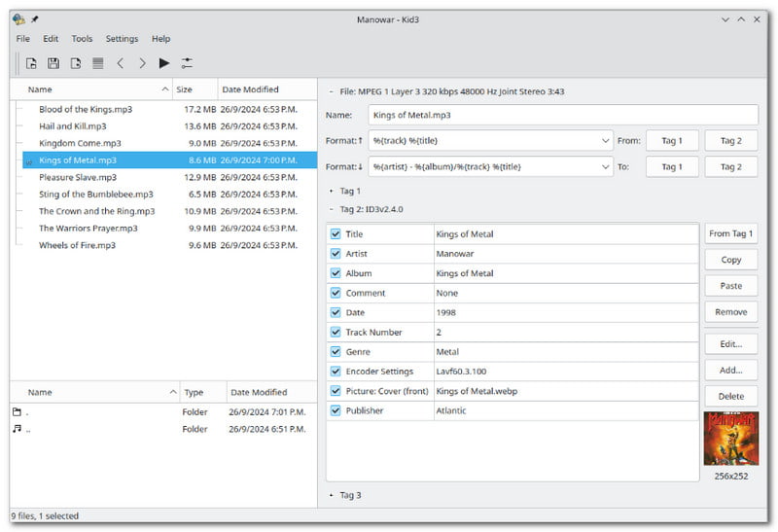The height and width of the screenshot is (532, 778).
Task: Click the Publisher value Atlantic
Action: 566,410
